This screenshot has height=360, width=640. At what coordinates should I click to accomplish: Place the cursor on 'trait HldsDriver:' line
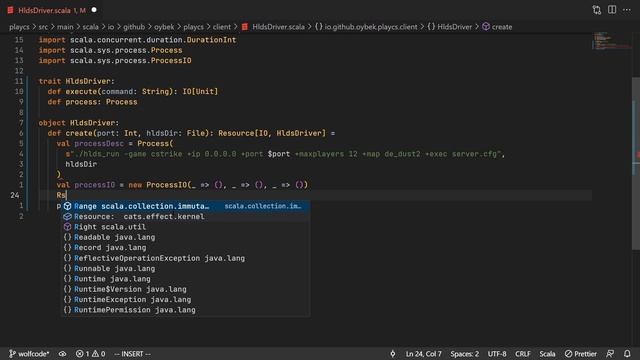click(x=77, y=81)
